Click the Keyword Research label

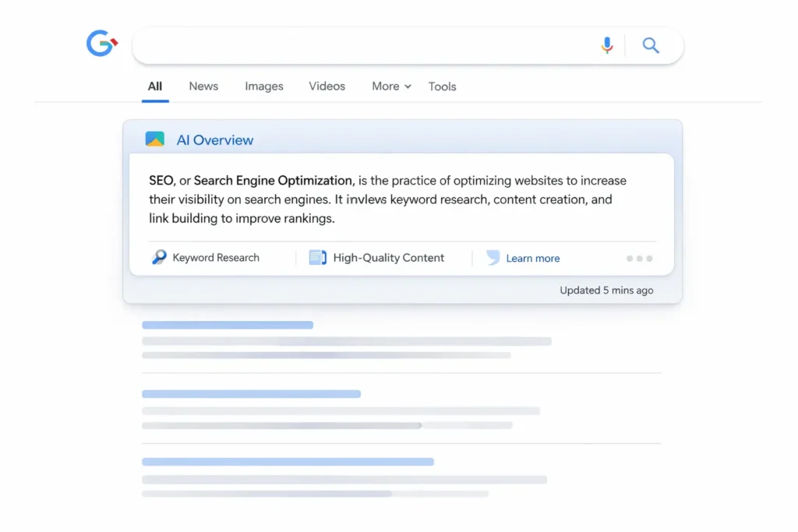click(x=216, y=257)
